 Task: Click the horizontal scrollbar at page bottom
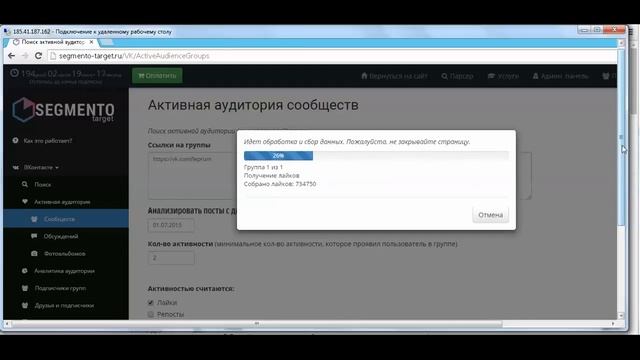pyautogui.click(x=256, y=323)
